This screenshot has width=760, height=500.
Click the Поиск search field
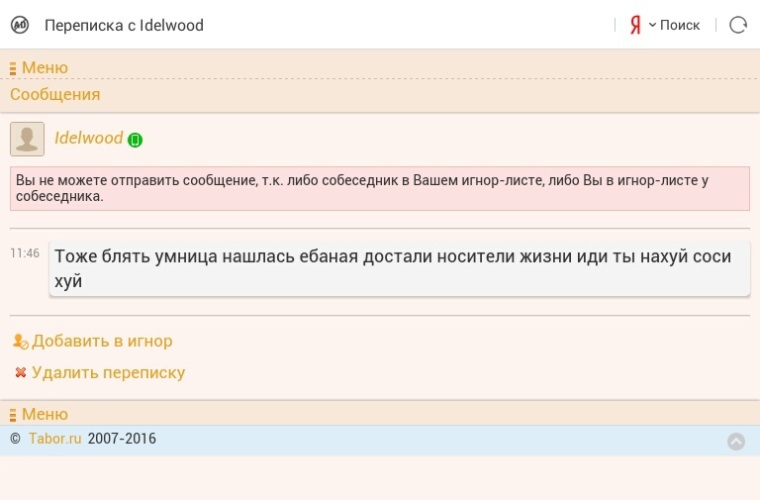pos(680,25)
